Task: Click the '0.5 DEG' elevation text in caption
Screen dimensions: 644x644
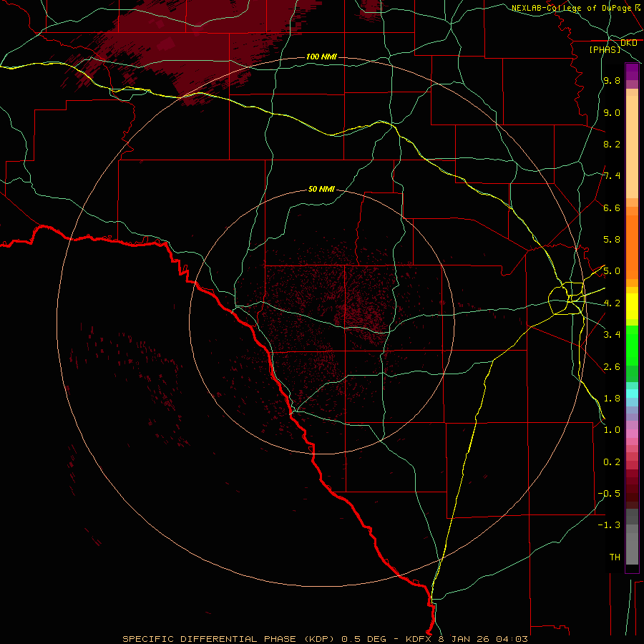Action: [364, 639]
